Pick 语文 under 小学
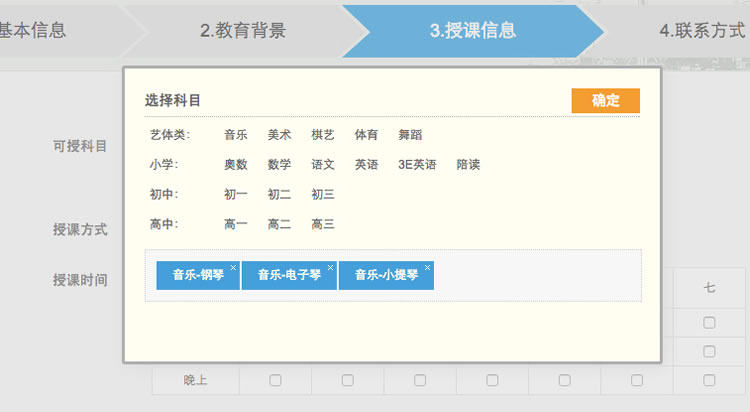Image resolution: width=750 pixels, height=412 pixels. [x=323, y=165]
